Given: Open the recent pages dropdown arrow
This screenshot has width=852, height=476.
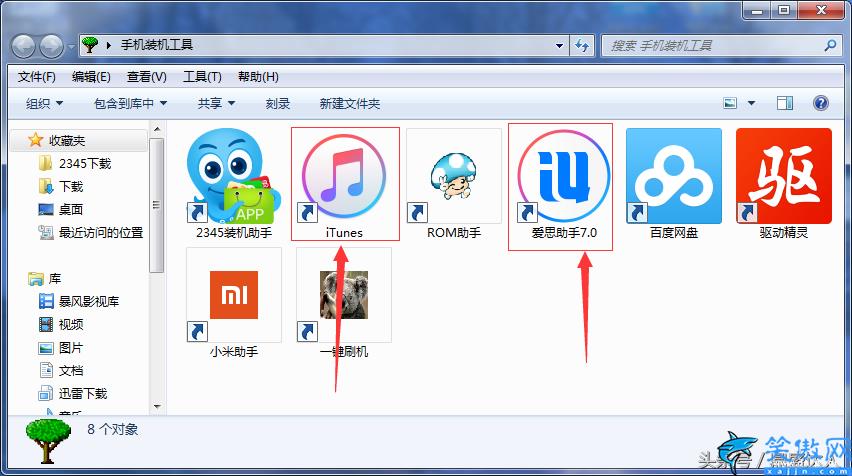Looking at the screenshot, I should pos(71,47).
